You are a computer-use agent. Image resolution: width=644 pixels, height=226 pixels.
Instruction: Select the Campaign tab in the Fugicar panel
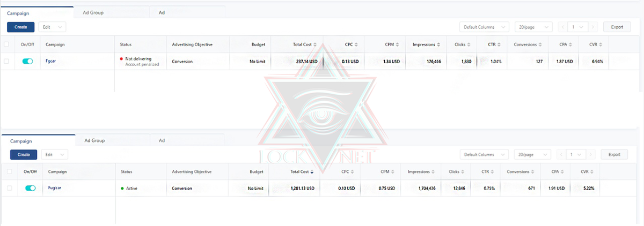(x=38, y=141)
